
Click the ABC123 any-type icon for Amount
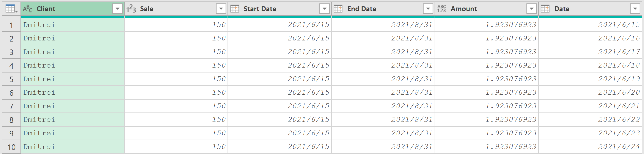click(x=441, y=9)
